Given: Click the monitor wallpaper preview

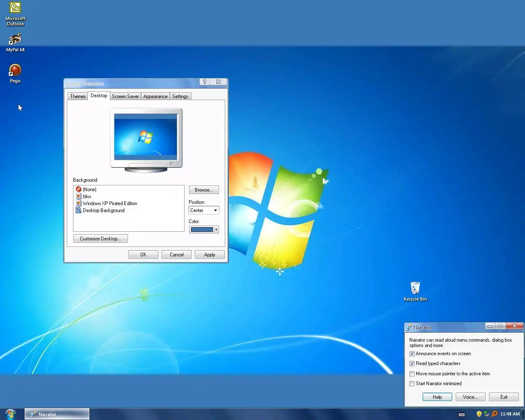Looking at the screenshot, I should point(146,137).
